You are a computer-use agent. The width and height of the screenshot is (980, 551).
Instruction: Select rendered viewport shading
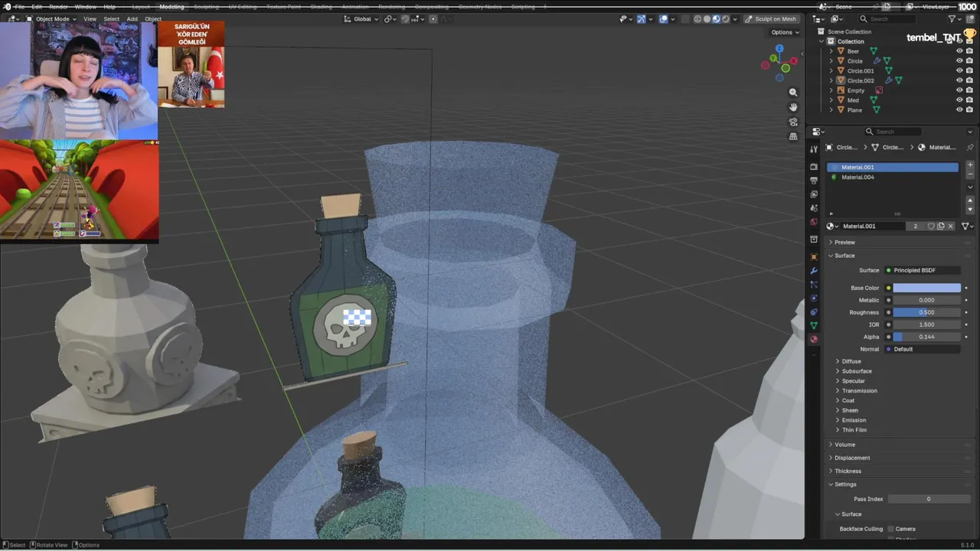726,19
